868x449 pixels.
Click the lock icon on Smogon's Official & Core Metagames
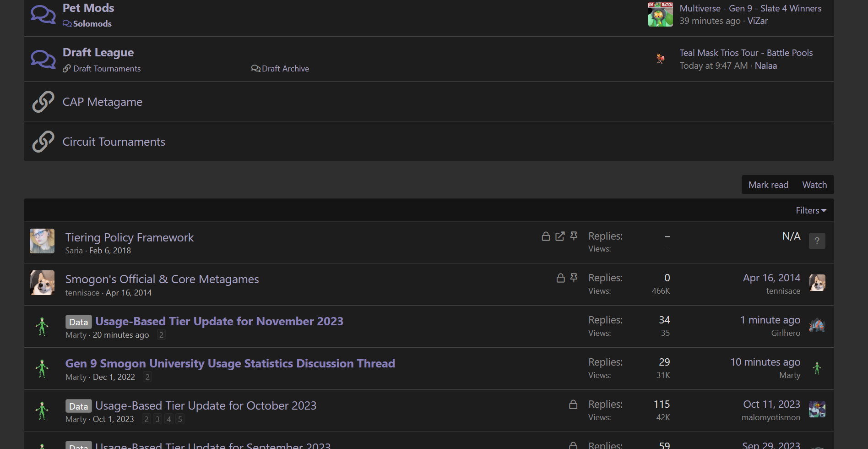click(x=560, y=278)
